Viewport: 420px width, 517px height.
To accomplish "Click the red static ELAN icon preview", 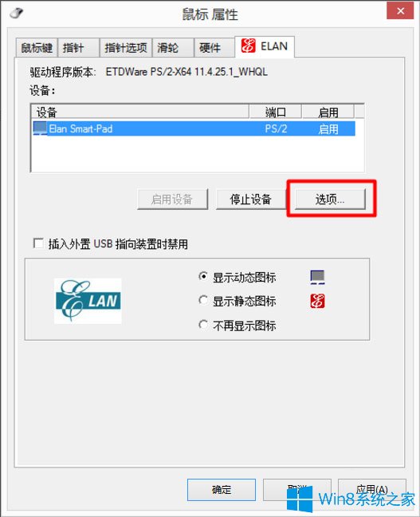I will 317,301.
